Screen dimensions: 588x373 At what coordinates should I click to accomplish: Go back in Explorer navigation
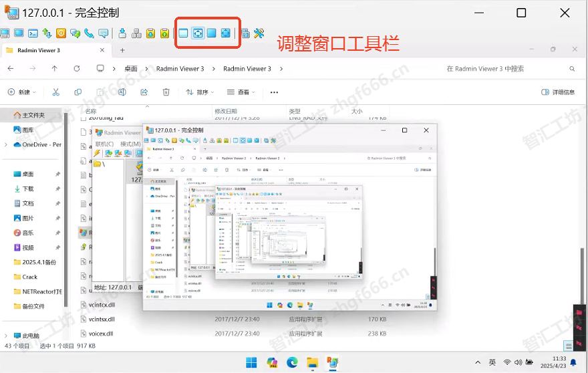(x=11, y=69)
